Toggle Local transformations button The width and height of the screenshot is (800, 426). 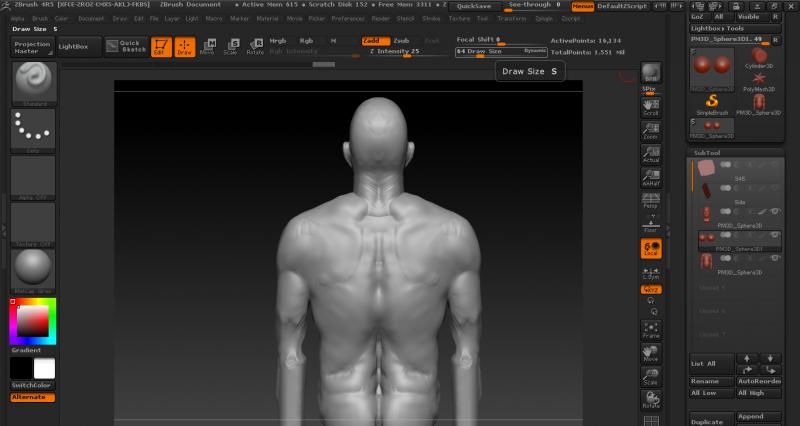coord(650,248)
